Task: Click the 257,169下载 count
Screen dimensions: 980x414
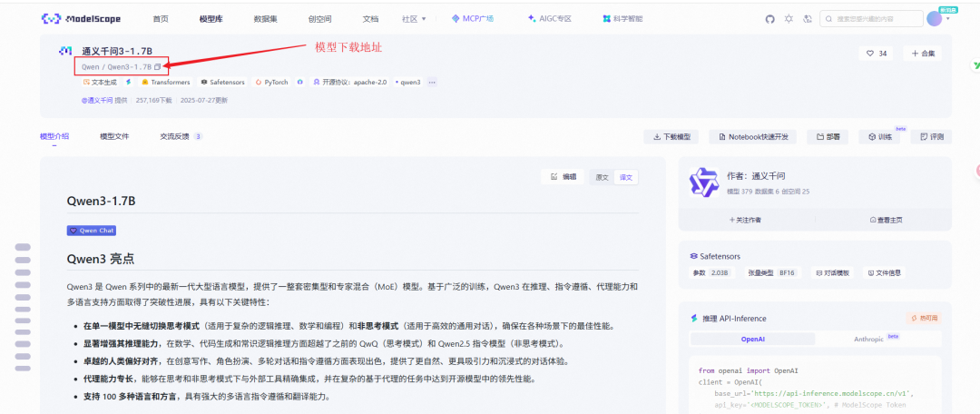Action: click(153, 100)
